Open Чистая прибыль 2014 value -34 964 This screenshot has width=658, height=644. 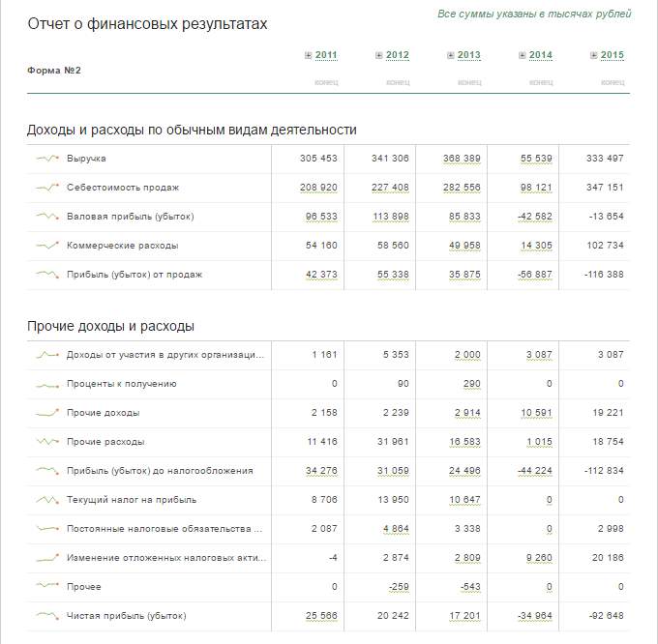535,616
